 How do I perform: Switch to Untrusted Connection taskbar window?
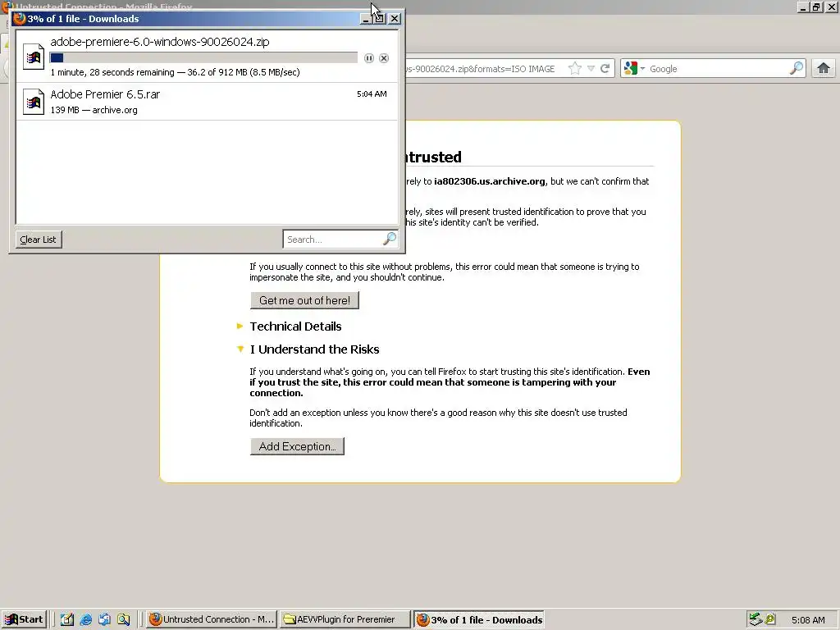point(212,619)
